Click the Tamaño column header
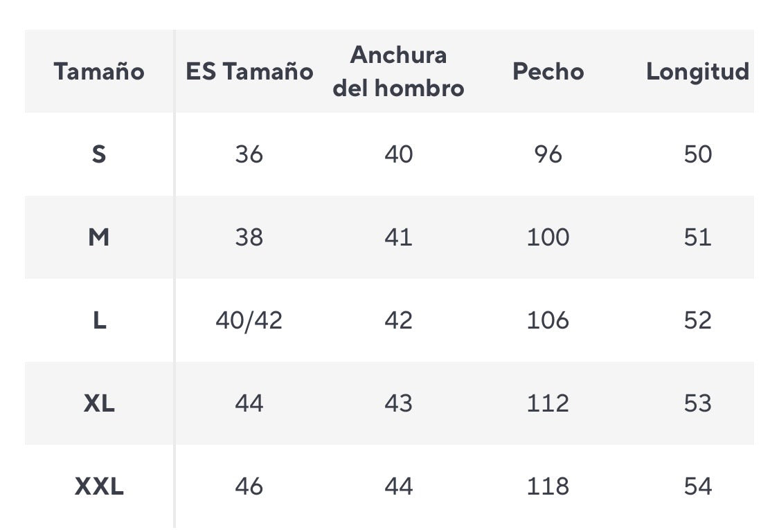The height and width of the screenshot is (532, 779). (99, 71)
